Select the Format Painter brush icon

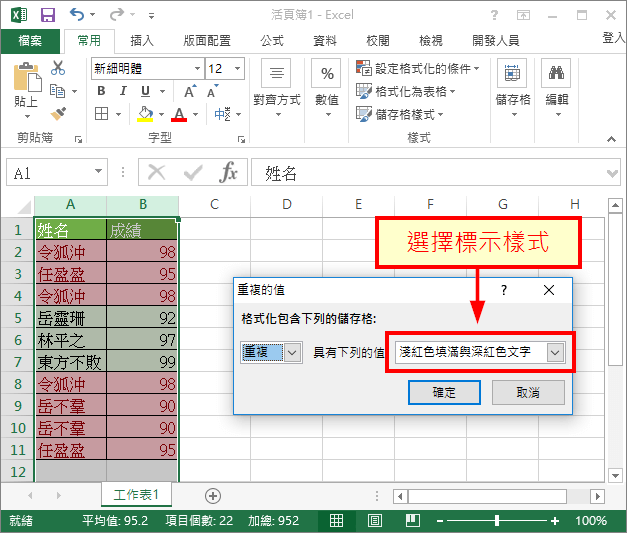[x=58, y=113]
